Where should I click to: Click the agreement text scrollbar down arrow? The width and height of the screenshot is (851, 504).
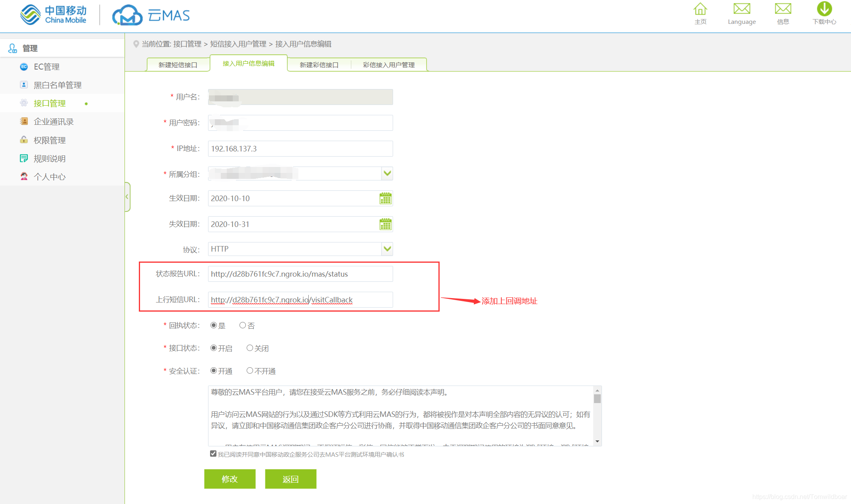[597, 441]
